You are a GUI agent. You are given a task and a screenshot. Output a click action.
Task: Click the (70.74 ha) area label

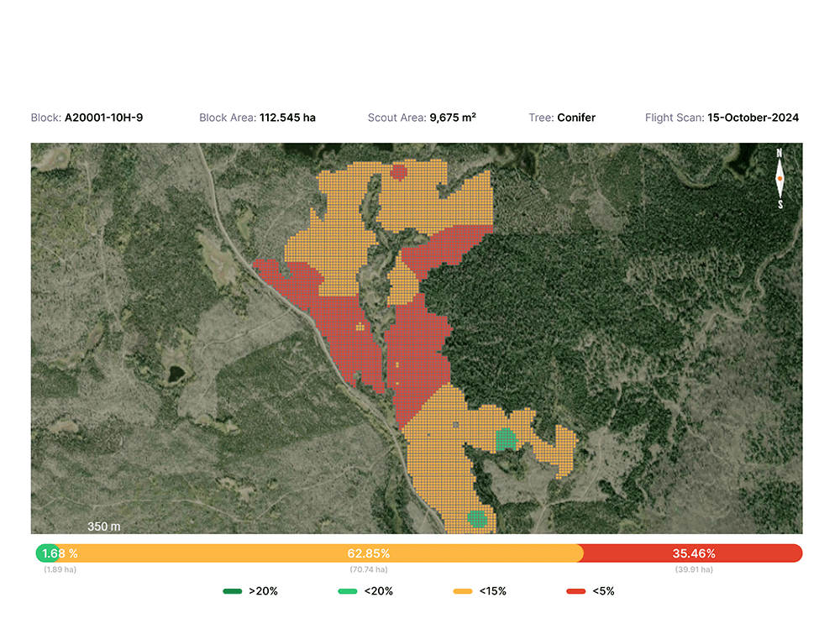click(x=368, y=570)
